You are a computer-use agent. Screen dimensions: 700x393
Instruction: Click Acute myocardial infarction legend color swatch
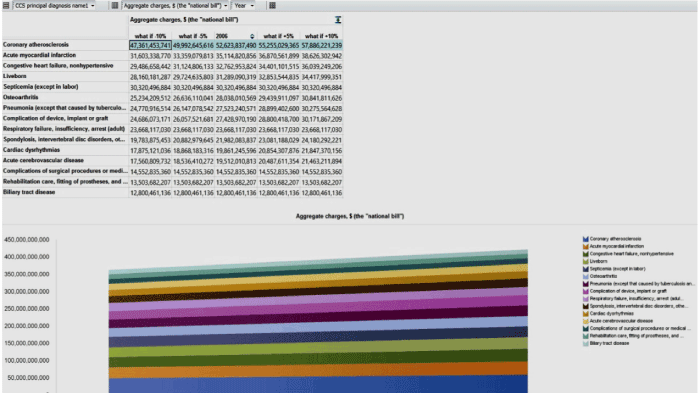(586, 247)
